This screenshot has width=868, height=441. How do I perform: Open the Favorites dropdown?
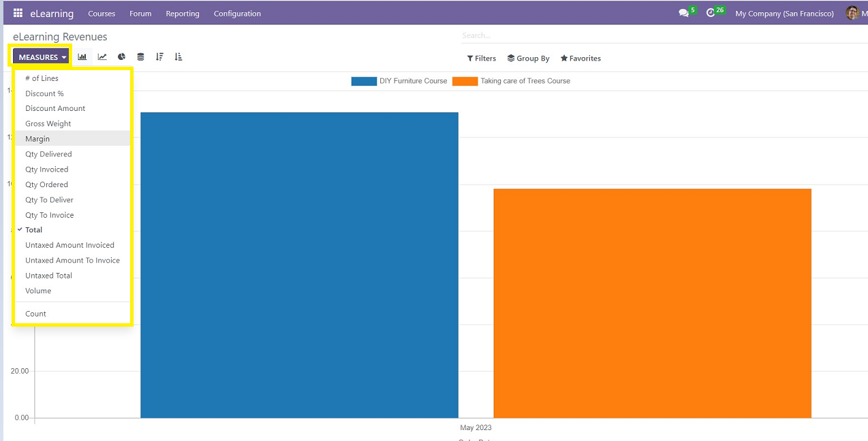tap(580, 59)
